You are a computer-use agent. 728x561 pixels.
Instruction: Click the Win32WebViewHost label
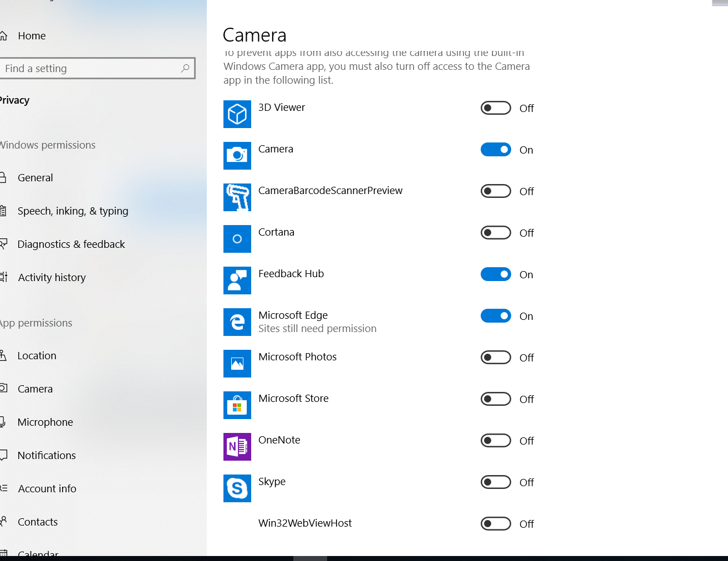305,523
